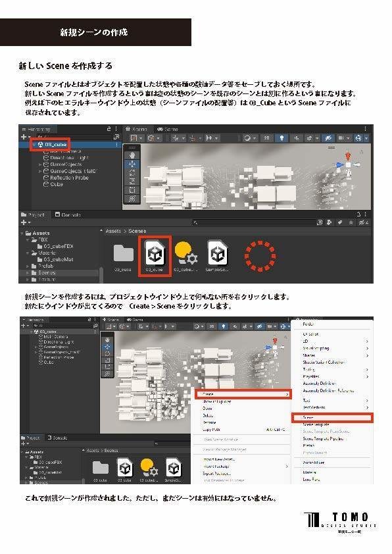Image resolution: width=392 pixels, height=554 pixels.
Task: Select the Rect tool in the first Unity screenshot
Action: [x=132, y=190]
